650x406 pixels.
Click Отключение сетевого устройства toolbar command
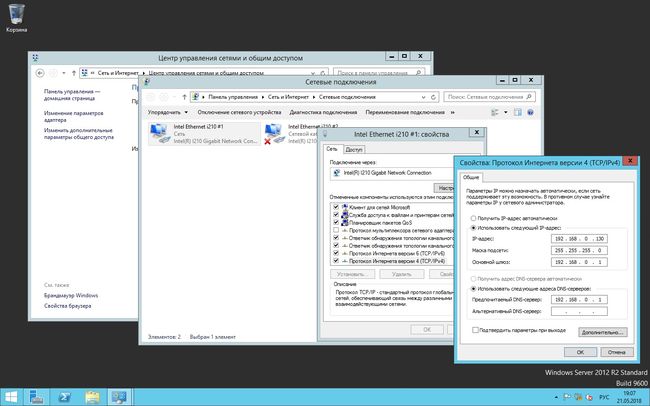point(239,112)
